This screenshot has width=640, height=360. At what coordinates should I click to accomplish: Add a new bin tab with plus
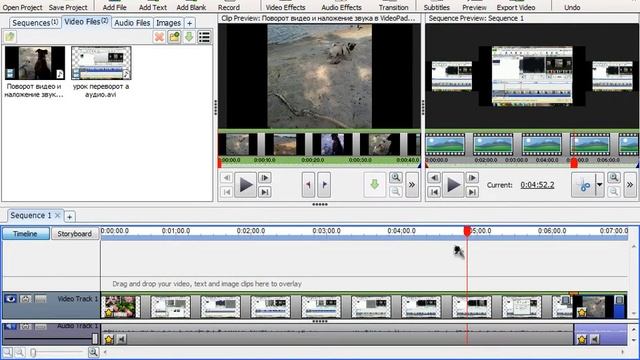tap(189, 23)
